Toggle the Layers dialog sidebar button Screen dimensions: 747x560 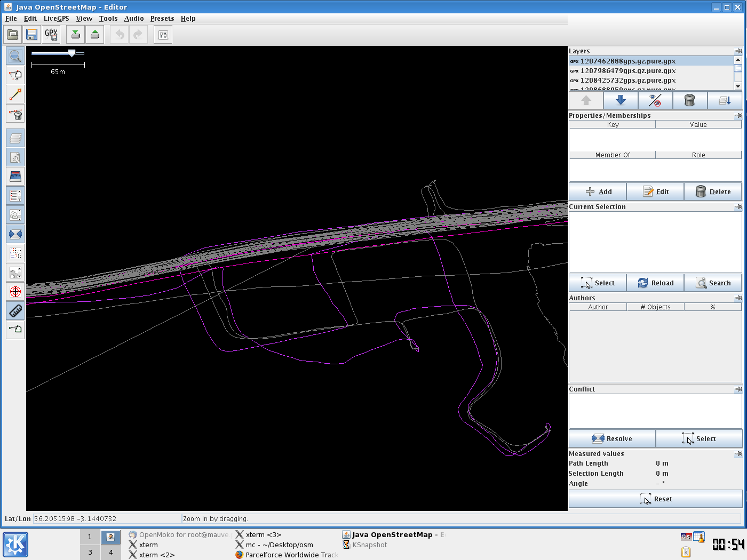point(15,138)
